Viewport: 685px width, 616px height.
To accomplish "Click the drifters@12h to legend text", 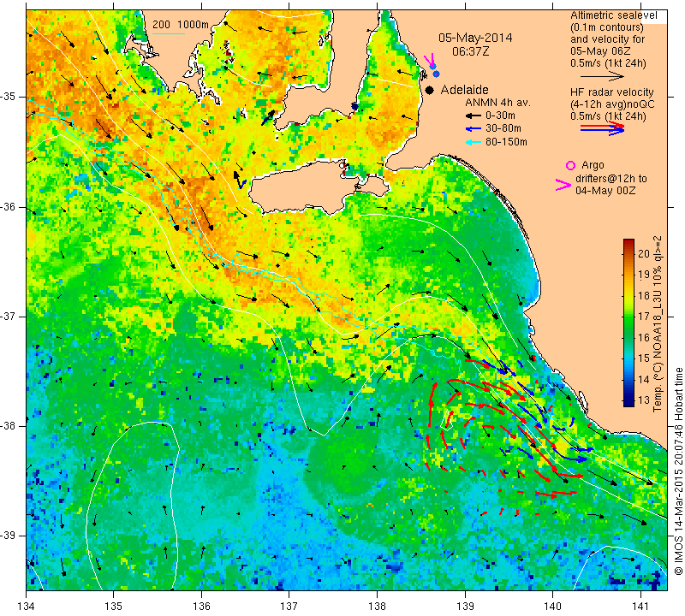I will point(611,179).
